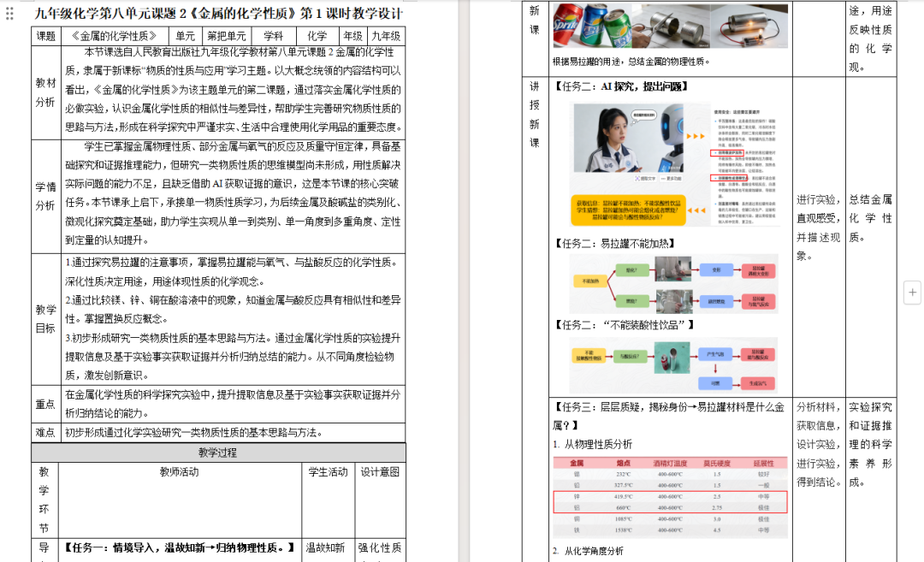Screen dimensions: 924x562
Task: Click the 《金属的化学性质》 topic cell
Action: tap(114, 36)
